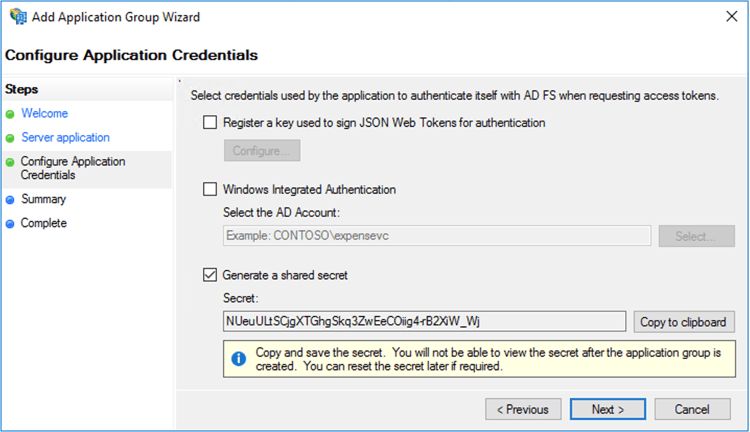
Task: Select the Complete step in sidebar
Action: 43,224
